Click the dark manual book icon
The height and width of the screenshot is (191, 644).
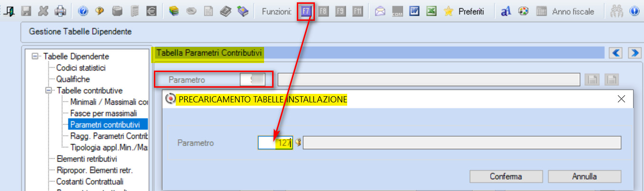pos(225,10)
